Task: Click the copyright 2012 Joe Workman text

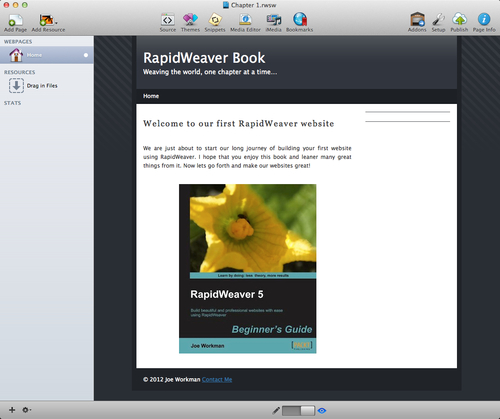Action: coord(171,379)
